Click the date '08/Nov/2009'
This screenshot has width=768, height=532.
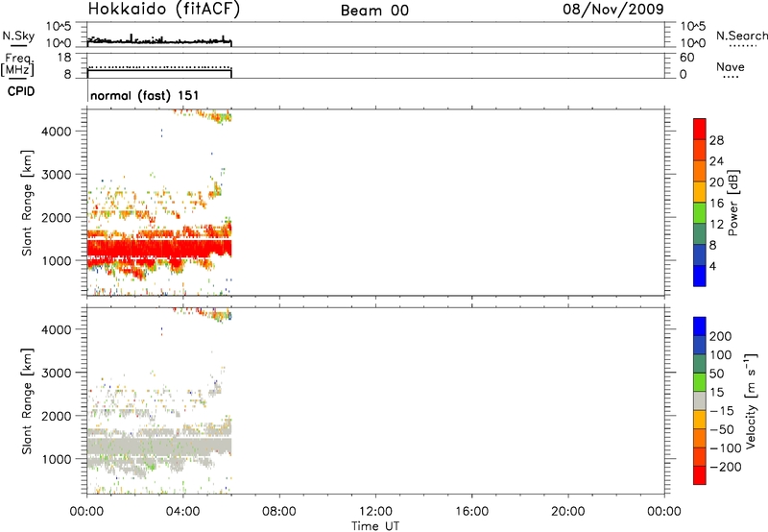pyautogui.click(x=613, y=9)
